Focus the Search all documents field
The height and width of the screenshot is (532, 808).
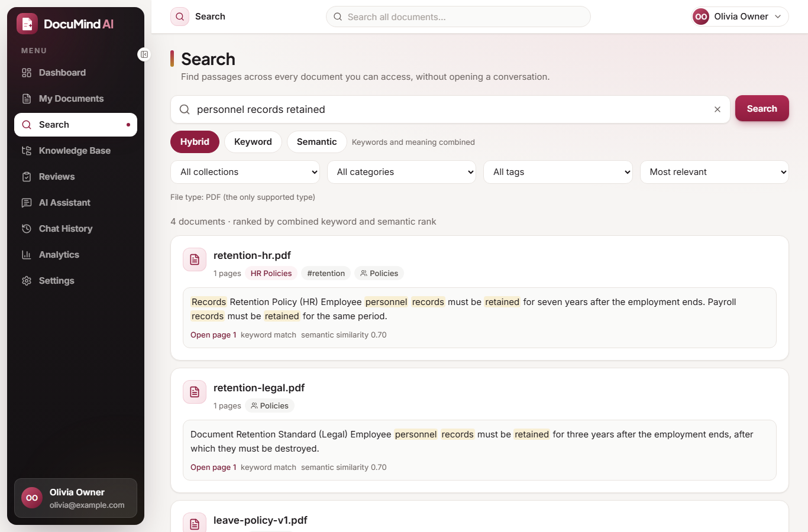point(458,17)
